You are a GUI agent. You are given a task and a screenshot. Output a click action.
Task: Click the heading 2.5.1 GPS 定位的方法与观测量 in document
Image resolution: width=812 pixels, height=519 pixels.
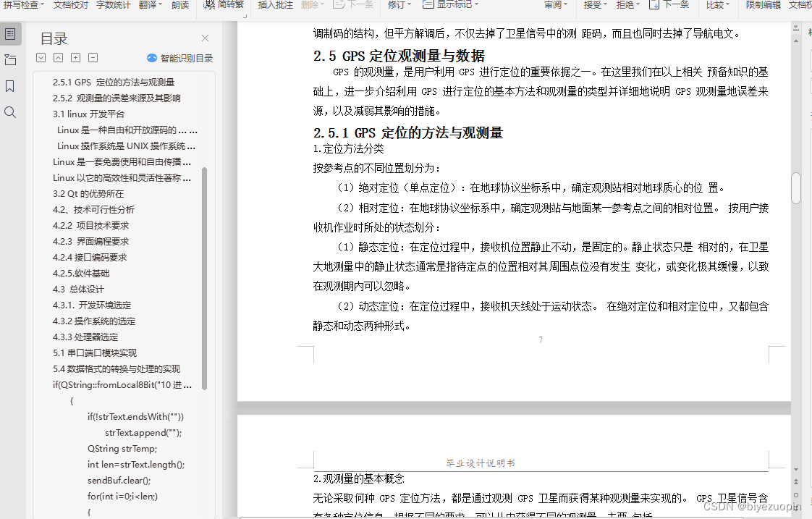(x=408, y=133)
